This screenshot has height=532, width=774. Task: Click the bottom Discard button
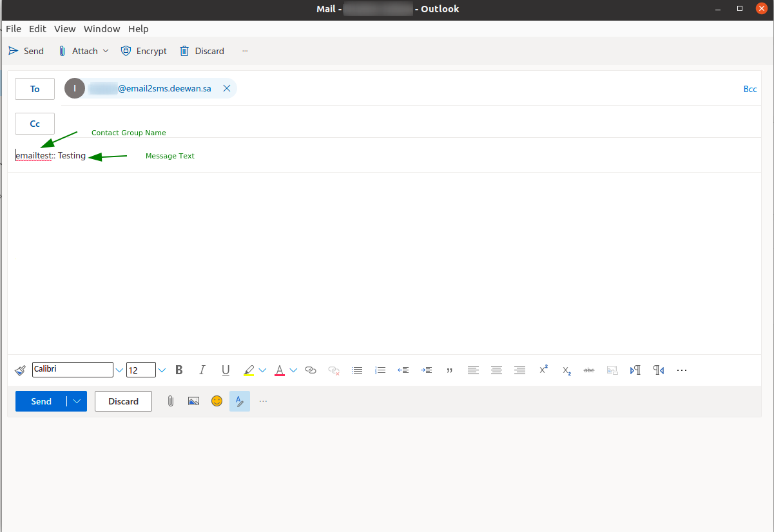point(123,401)
